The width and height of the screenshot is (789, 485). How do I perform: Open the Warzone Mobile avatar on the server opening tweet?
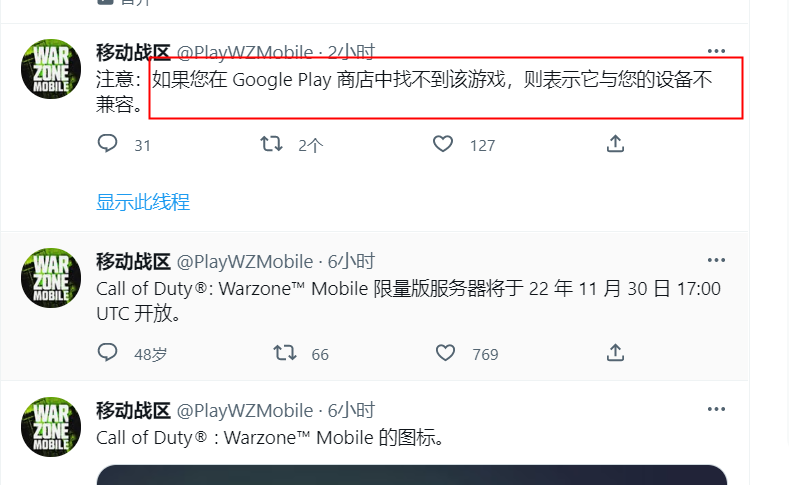coord(51,278)
